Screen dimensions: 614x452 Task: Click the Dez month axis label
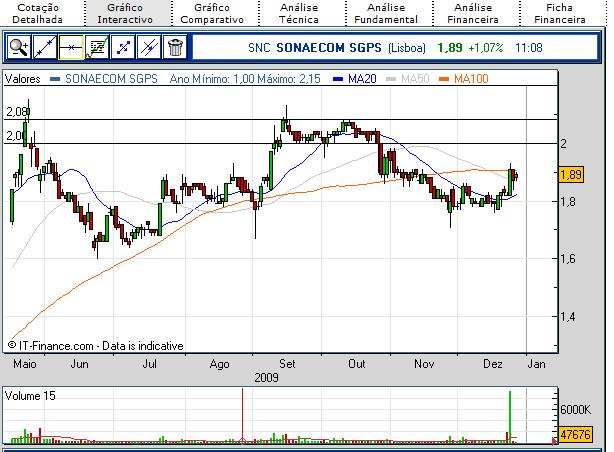[493, 364]
